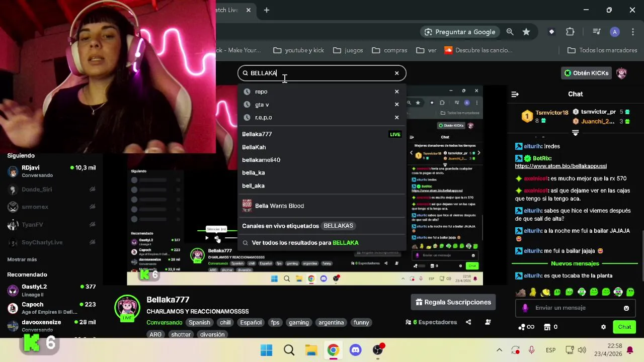Open Donde_Siri offline channel

coord(51,190)
